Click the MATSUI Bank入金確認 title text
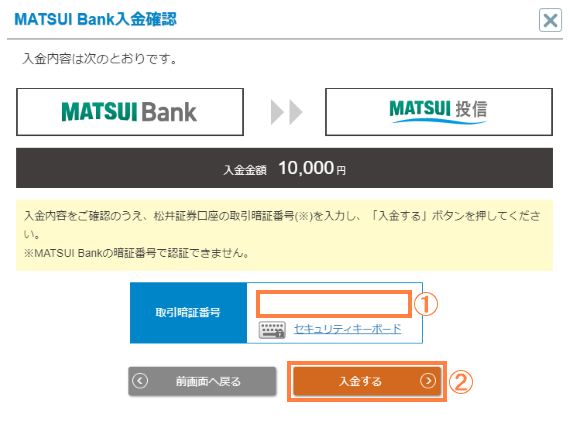The image size is (570, 421). (95, 19)
